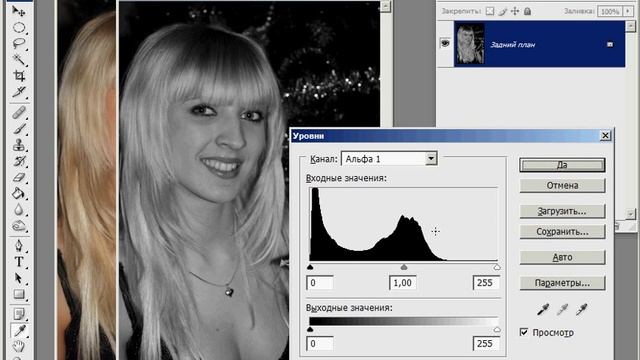
Task: Select the Rectangle shape tool
Action: (x=19, y=294)
